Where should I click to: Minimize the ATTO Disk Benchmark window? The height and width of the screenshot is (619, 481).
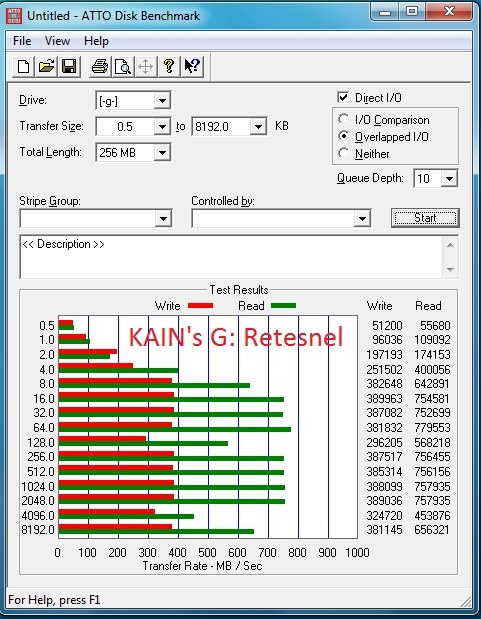pos(385,12)
